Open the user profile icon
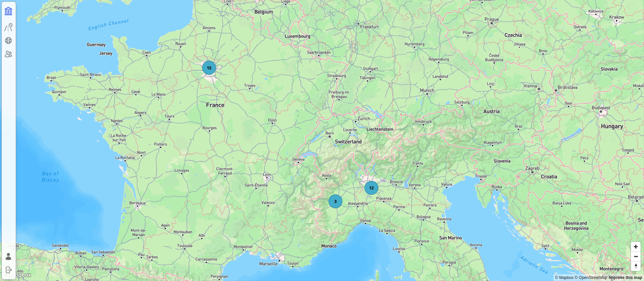The image size is (644, 281). pos(9,257)
